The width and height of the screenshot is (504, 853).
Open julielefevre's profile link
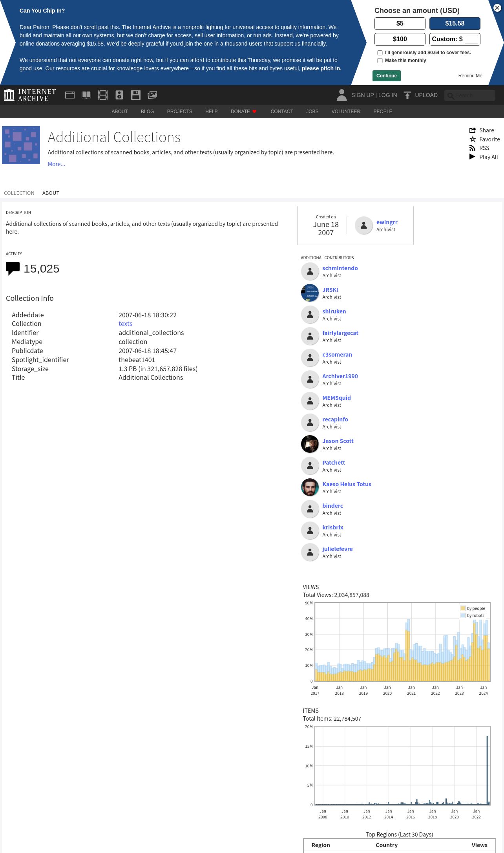pos(338,549)
